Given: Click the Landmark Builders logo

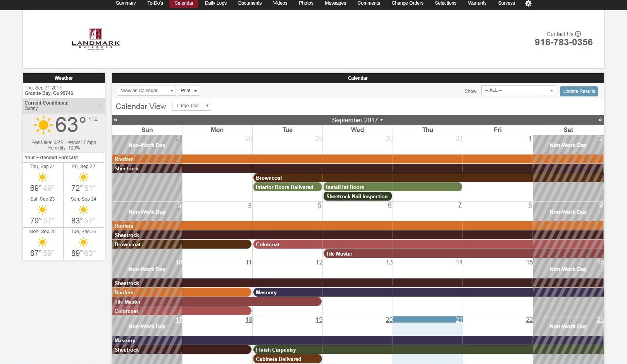Looking at the screenshot, I should (x=96, y=39).
